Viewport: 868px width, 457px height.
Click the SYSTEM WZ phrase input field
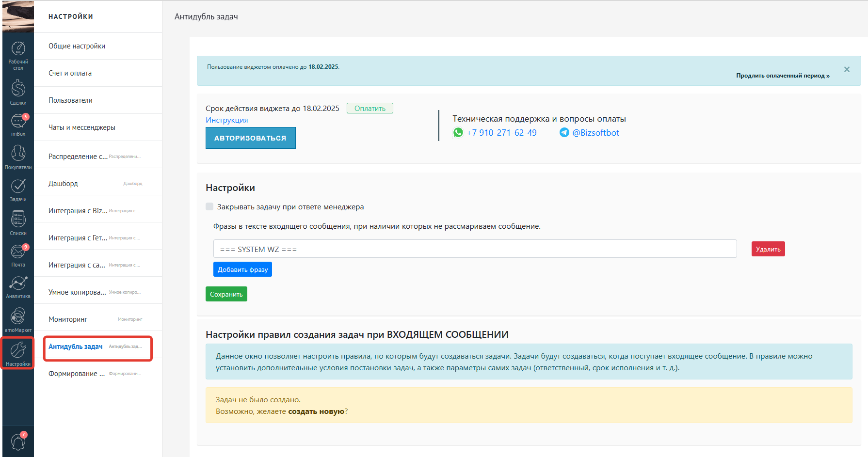tap(475, 249)
